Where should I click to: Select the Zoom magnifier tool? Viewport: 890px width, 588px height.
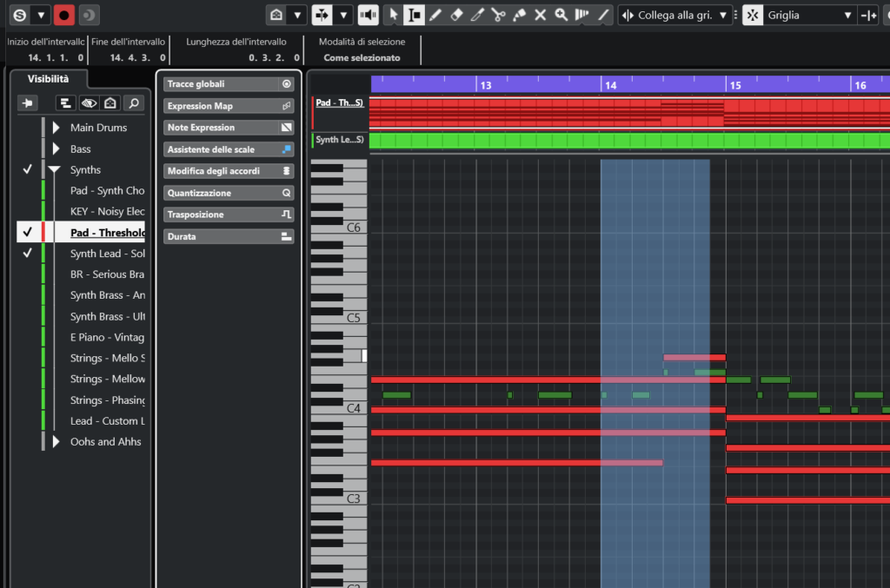coord(561,16)
